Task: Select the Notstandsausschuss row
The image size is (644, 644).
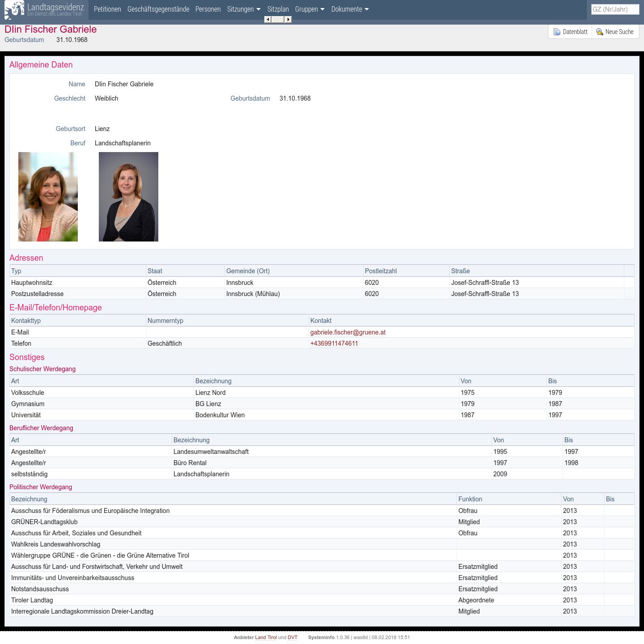Action: click(x=322, y=589)
